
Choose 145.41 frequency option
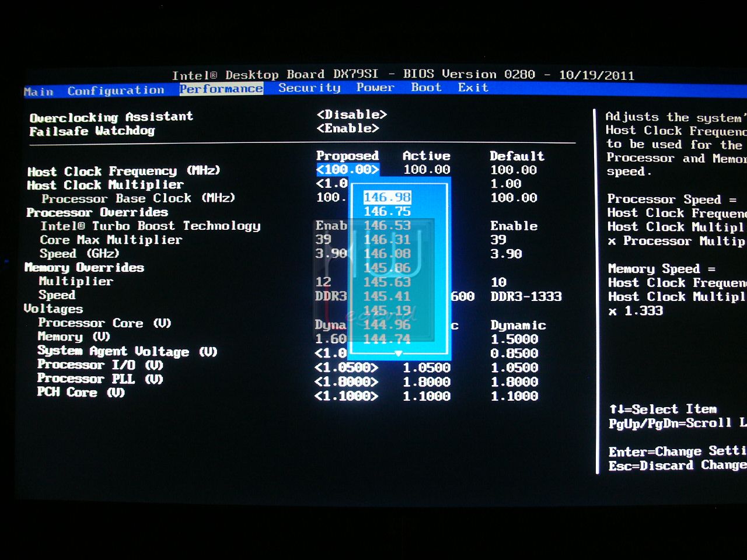tap(388, 296)
